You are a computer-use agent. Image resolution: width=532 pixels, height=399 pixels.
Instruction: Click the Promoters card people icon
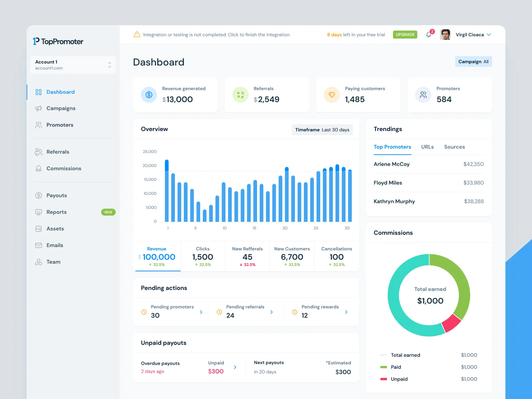point(423,95)
